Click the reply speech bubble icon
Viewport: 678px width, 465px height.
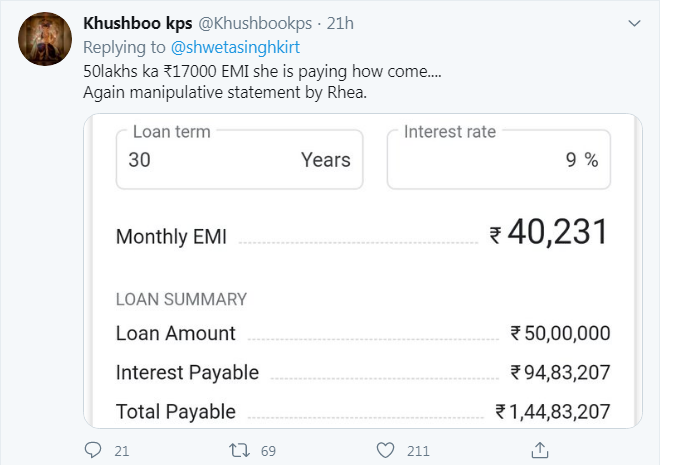[x=93, y=451]
